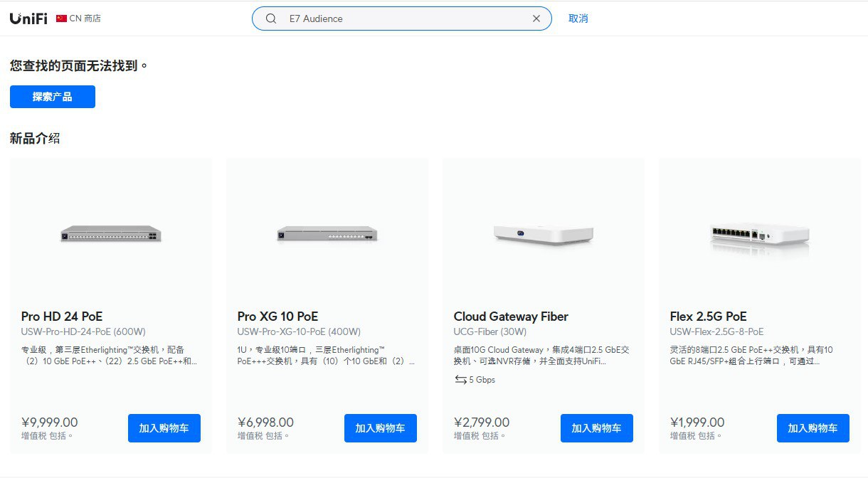Click the 探索产品 button
The width and height of the screenshot is (868, 478).
point(53,97)
